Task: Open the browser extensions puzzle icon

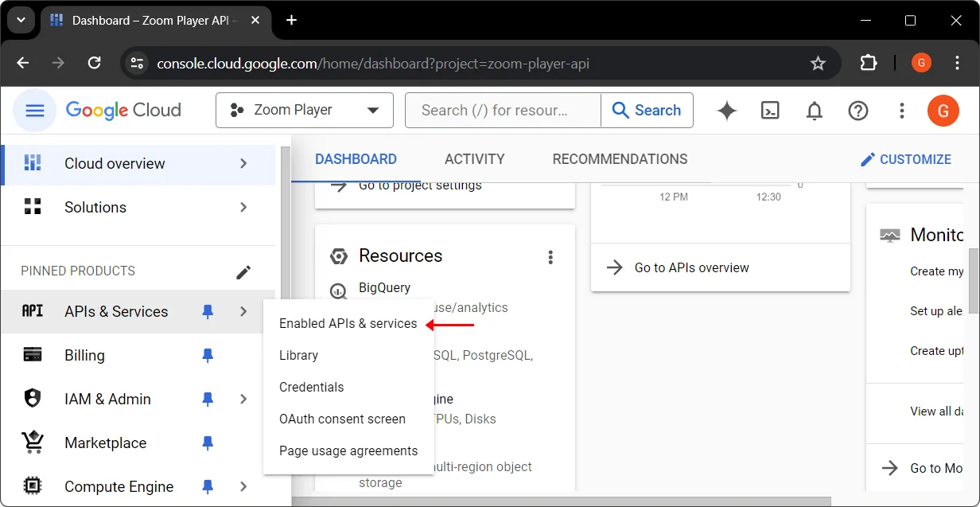Action: [x=869, y=63]
